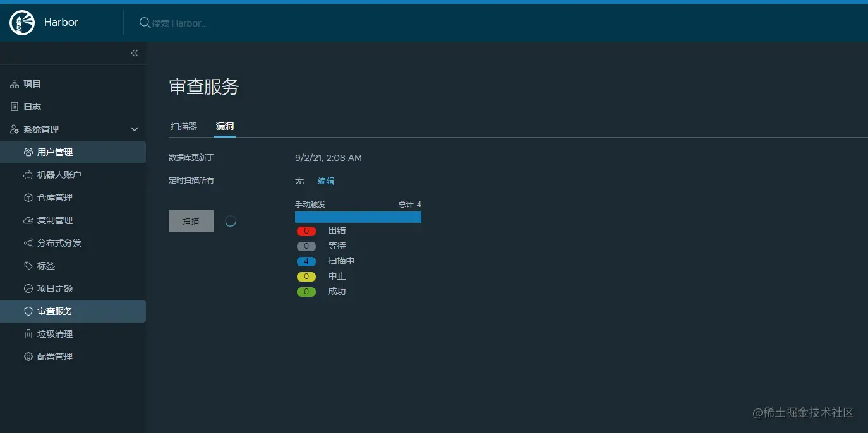Click the loading spinner beside 扫描
The height and width of the screenshot is (433, 868).
tap(231, 221)
